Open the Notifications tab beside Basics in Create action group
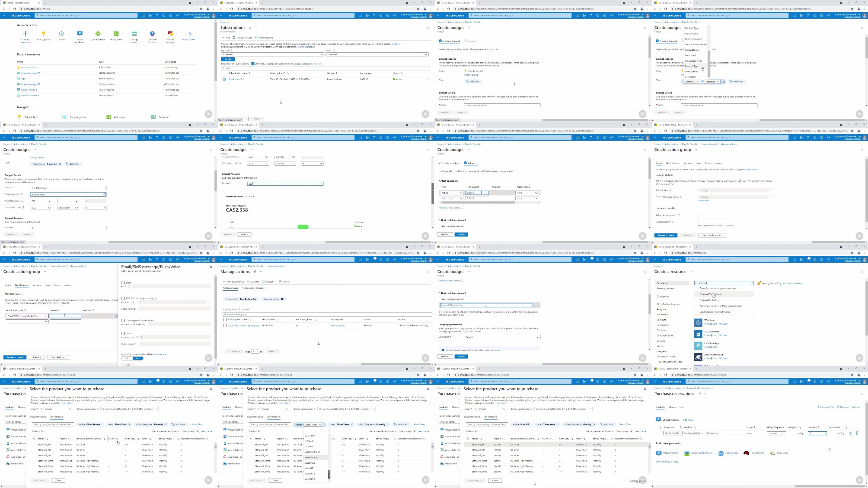This screenshot has height=488, width=868. click(673, 163)
